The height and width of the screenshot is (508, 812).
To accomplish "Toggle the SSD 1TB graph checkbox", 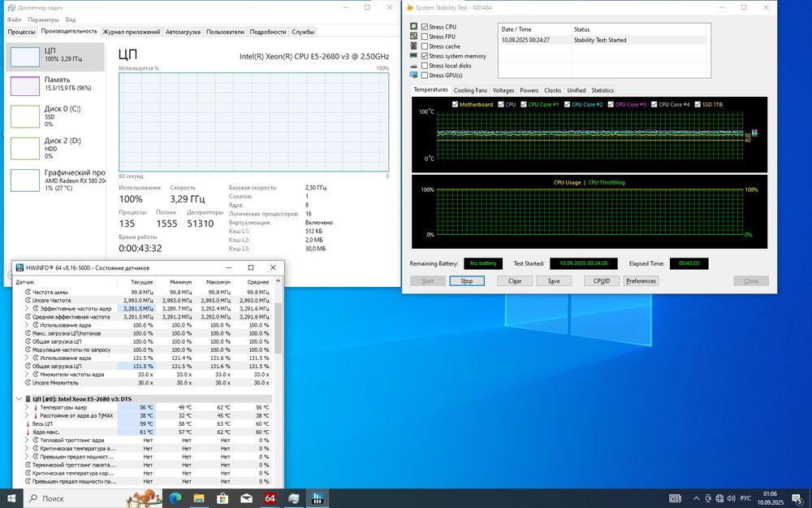I will 698,104.
